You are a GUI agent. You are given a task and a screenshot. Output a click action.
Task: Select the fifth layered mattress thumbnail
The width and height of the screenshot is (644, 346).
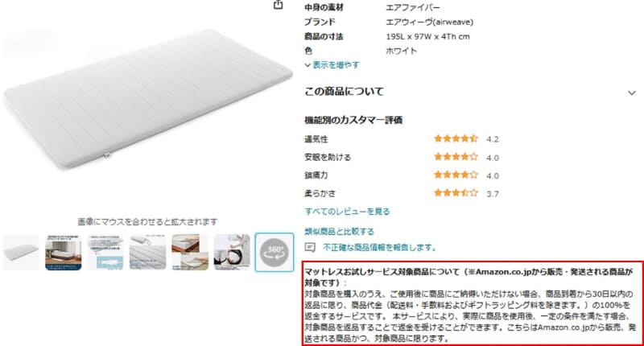pyautogui.click(x=190, y=253)
